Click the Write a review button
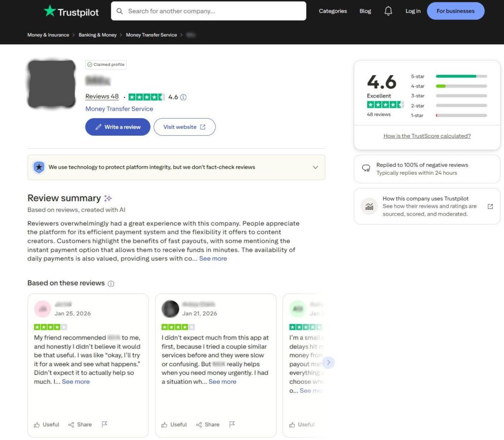 click(118, 127)
